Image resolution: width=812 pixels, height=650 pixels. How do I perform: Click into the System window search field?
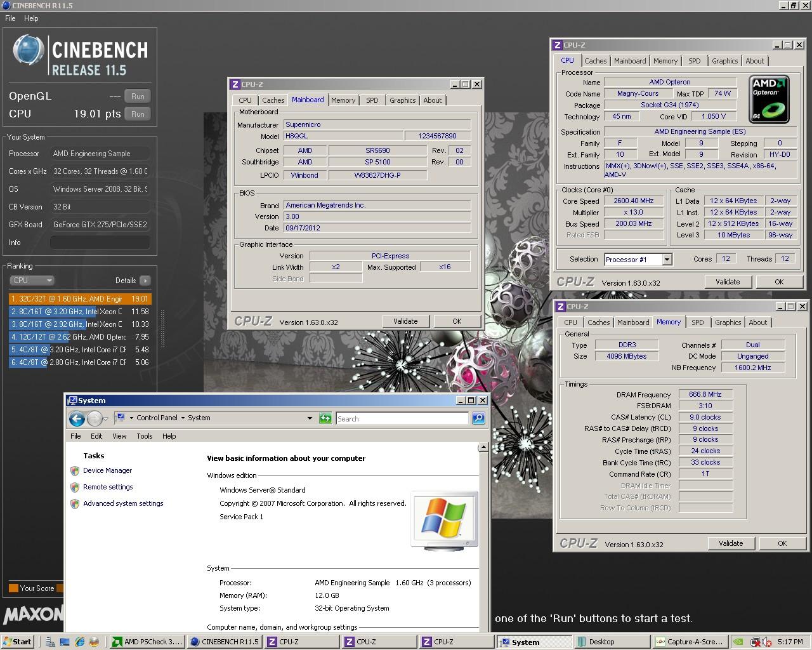[402, 419]
